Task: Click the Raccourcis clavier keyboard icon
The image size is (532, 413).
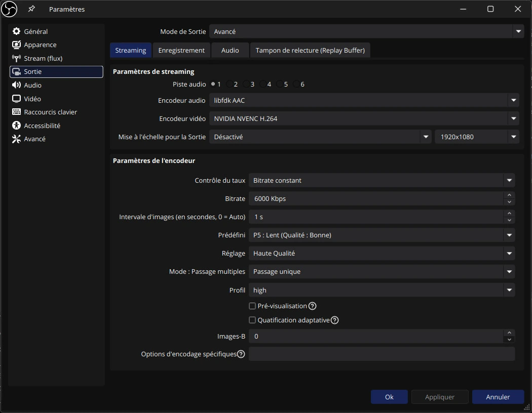Action: [16, 112]
